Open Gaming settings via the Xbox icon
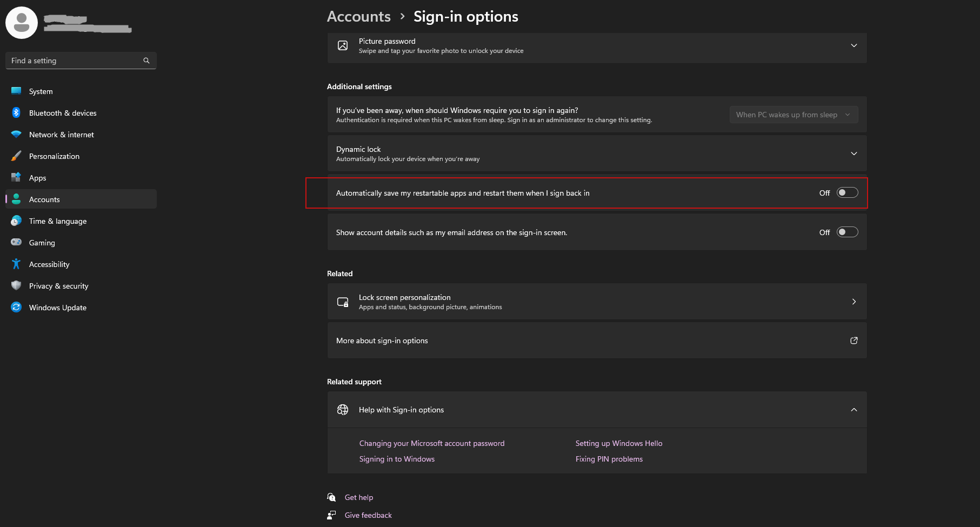Viewport: 980px width, 527px height. (x=16, y=242)
